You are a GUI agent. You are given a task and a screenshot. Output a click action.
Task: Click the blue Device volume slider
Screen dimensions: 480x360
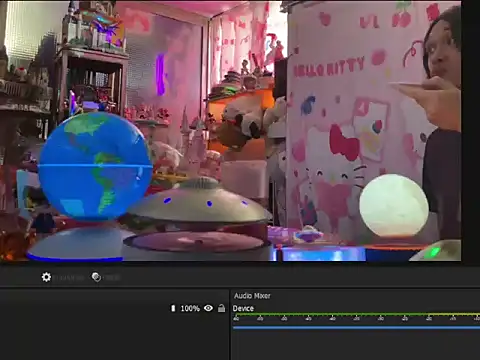pyautogui.click(x=356, y=327)
